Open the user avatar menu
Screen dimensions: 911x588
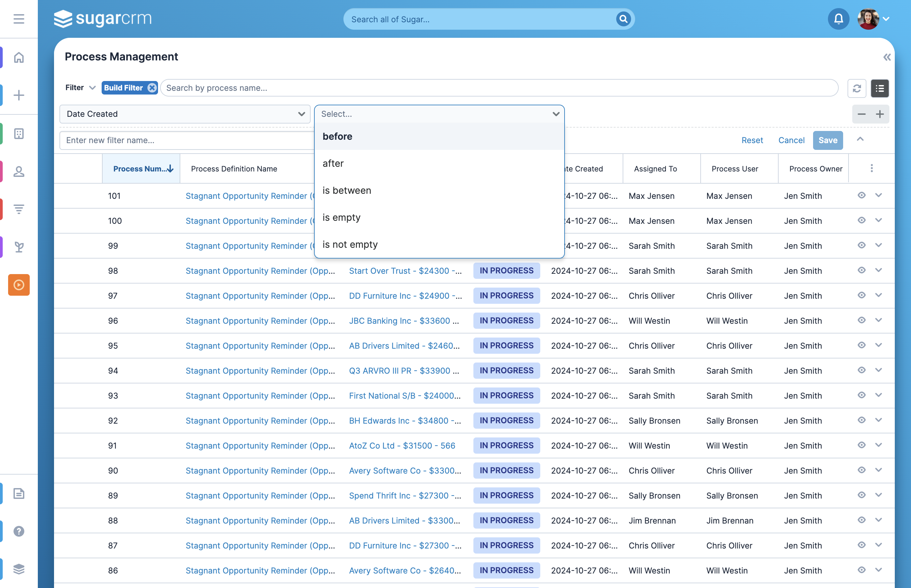[873, 19]
